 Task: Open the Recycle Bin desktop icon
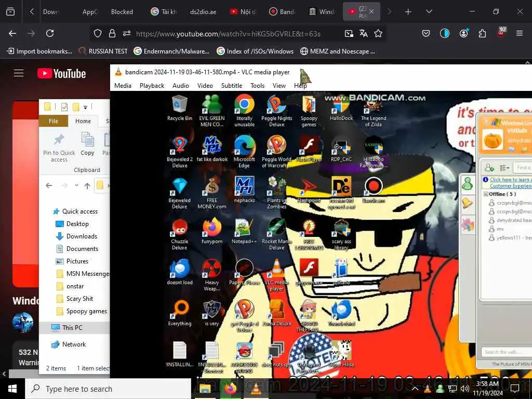tap(179, 108)
